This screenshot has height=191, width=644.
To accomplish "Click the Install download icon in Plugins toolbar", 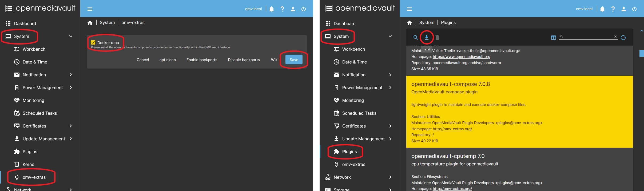I will 427,37.
